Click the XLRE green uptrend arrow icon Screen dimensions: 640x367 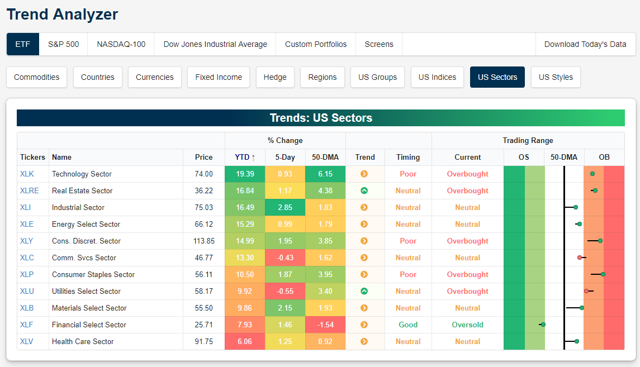pos(364,191)
